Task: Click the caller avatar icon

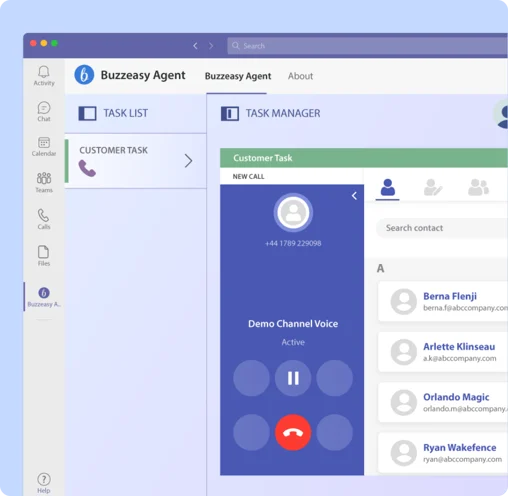Action: tap(293, 213)
